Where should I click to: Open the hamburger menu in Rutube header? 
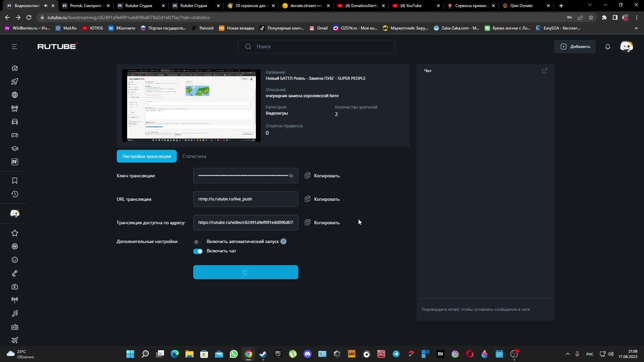[x=14, y=47]
